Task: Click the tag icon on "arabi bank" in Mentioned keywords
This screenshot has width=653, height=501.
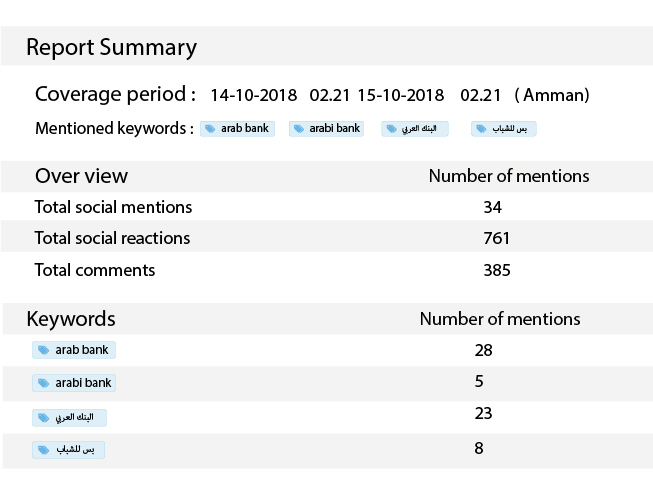Action: tap(299, 129)
